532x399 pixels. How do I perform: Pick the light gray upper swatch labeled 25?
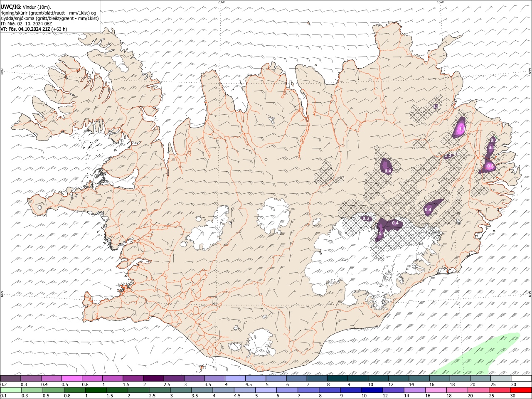coord(500,378)
